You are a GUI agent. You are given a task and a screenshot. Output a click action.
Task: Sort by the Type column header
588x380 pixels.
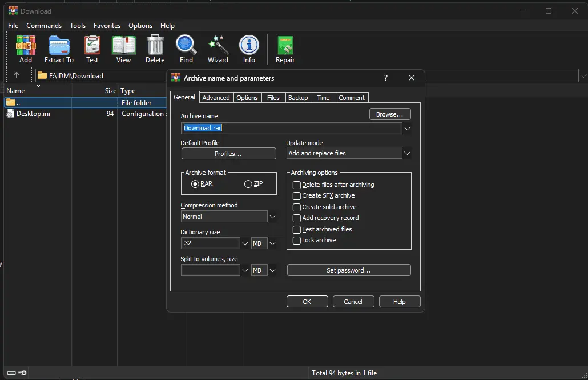click(143, 90)
